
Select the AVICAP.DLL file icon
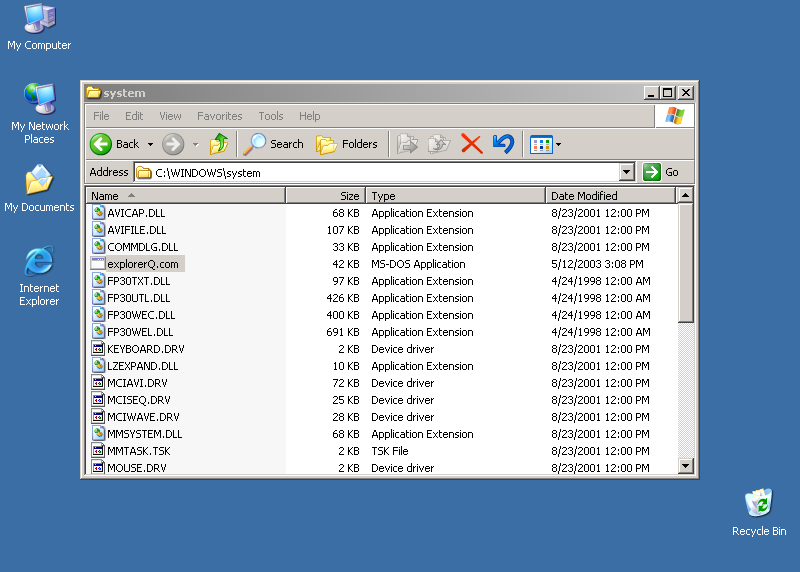pos(98,212)
